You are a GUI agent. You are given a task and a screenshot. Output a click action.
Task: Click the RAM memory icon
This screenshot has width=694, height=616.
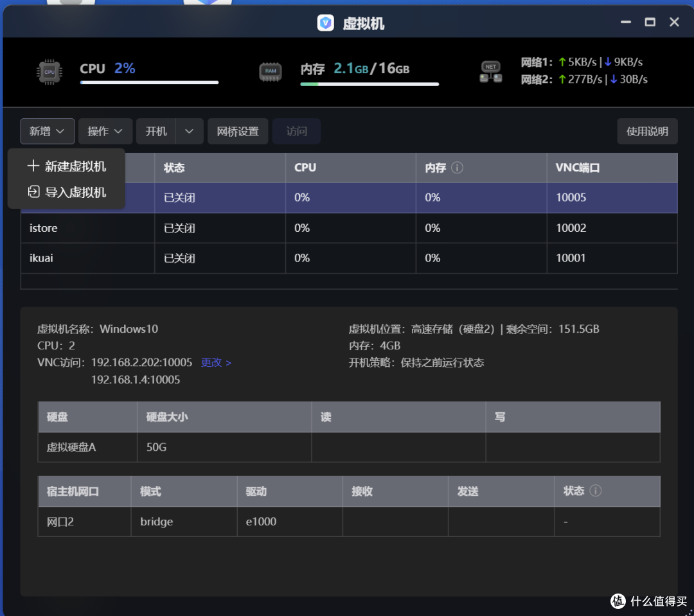(271, 72)
